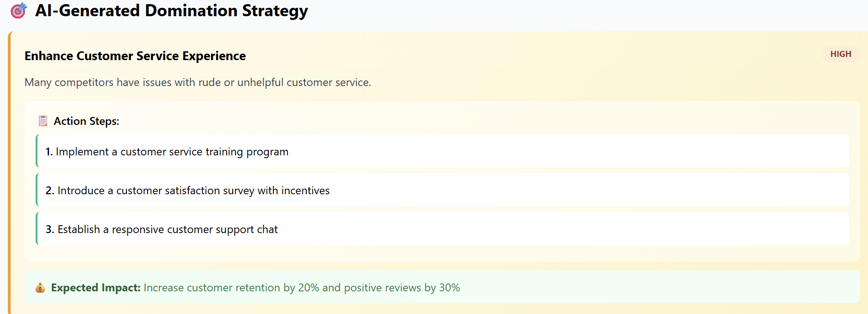Select the Enhance Customer Service Experience title
Viewport: 868px width, 314px height.
click(x=135, y=56)
